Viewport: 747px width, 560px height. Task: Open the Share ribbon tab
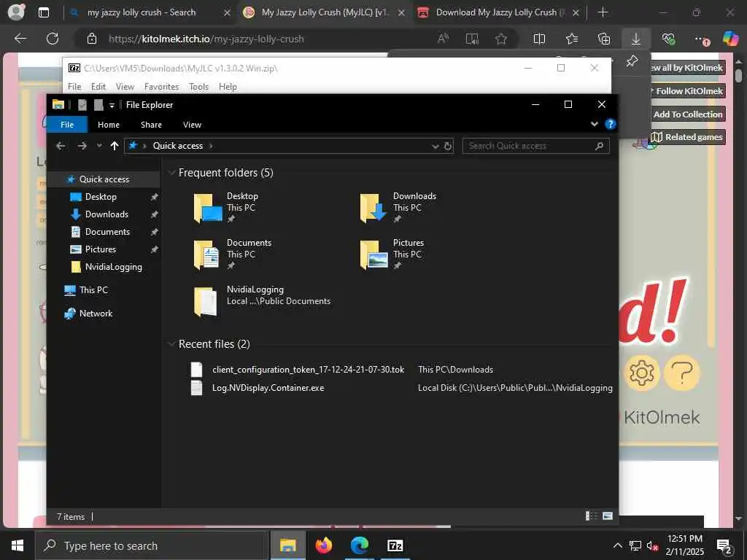click(x=151, y=124)
